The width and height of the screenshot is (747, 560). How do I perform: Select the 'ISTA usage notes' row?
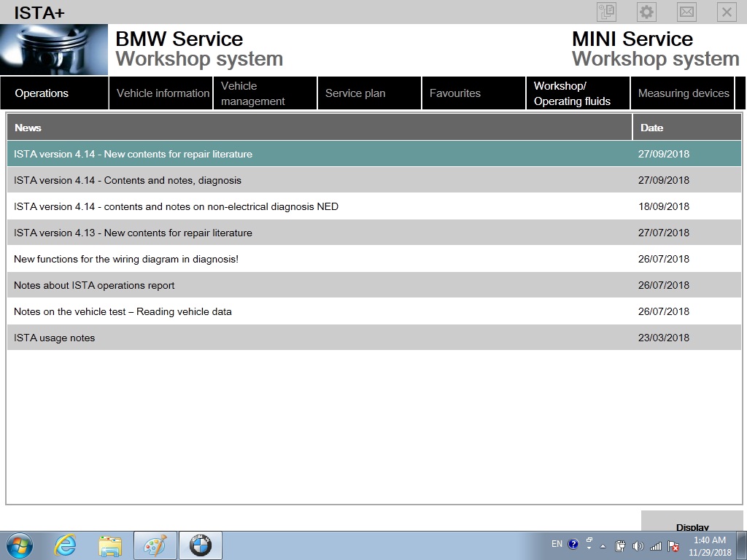tap(374, 338)
